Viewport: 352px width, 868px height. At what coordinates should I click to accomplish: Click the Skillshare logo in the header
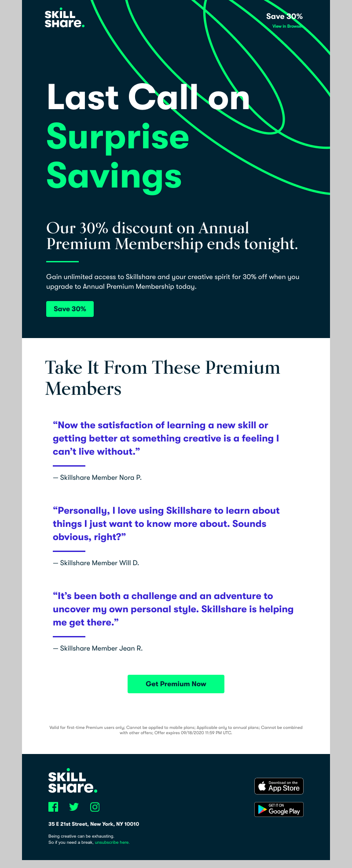64,18
